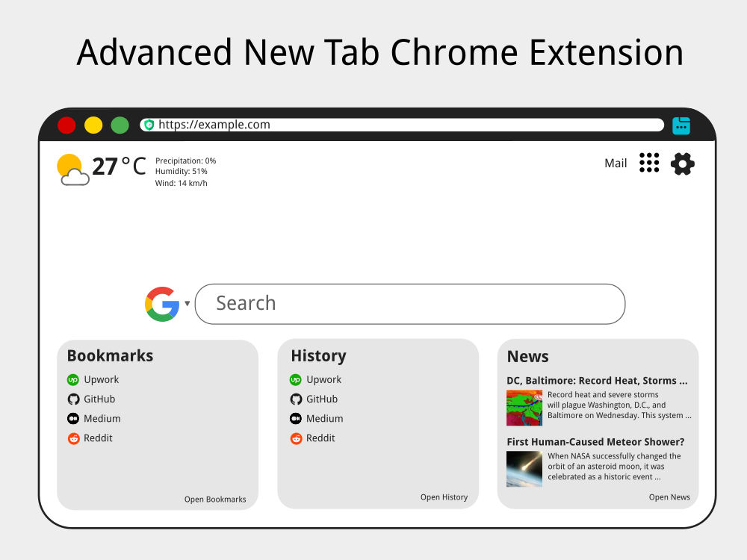The image size is (747, 560).
Task: Click the https://example.com address bar
Action: pos(402,125)
